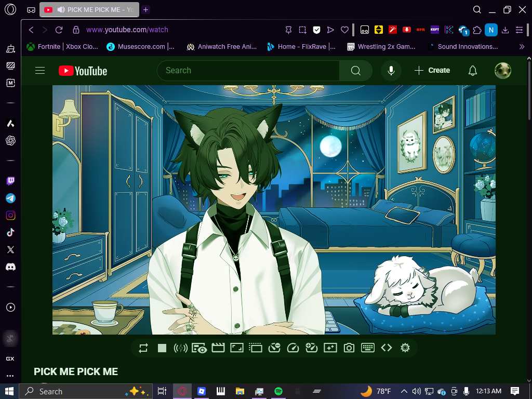Viewport: 532px width, 399px height.
Task: Open the enhancer settings gear icon
Action: click(x=405, y=348)
